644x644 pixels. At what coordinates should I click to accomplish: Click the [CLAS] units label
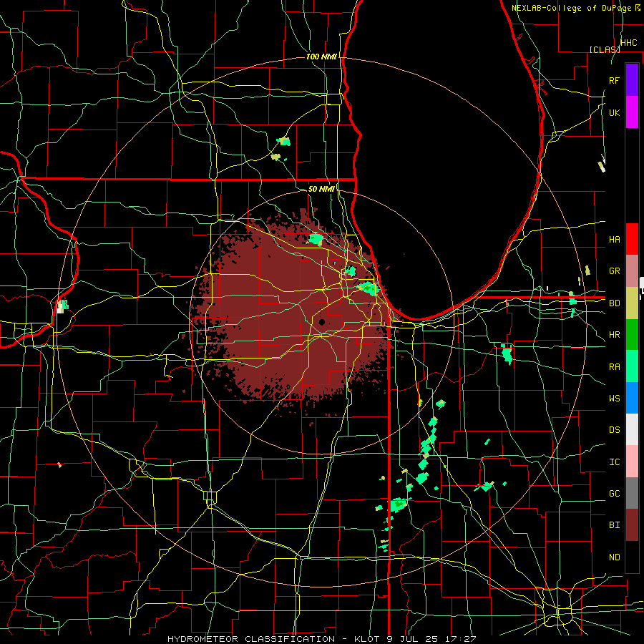(605, 49)
